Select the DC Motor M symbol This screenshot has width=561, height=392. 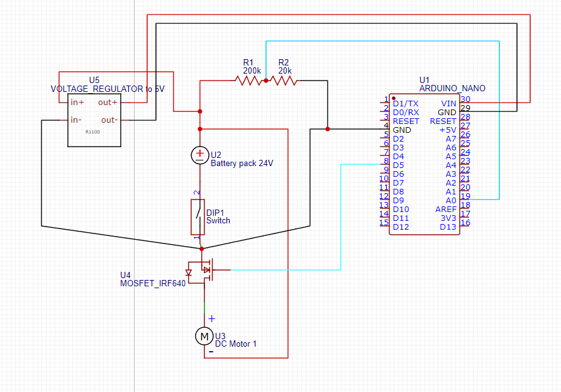point(204,337)
